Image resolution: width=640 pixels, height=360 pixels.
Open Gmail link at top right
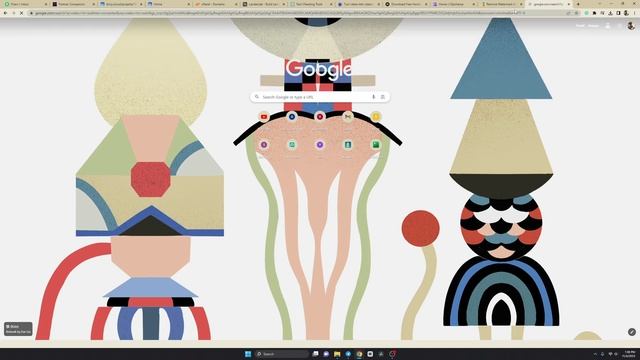click(580, 26)
